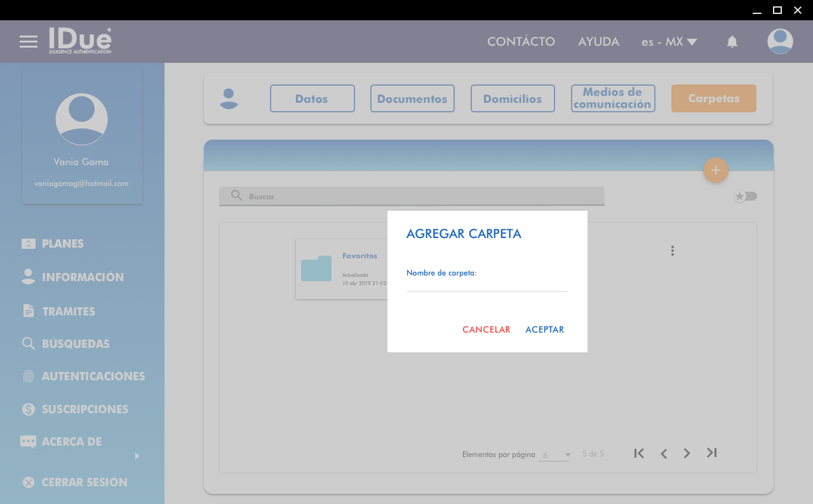Screen dimensions: 813x504
Task: Select the Carpetas tab
Action: click(713, 98)
